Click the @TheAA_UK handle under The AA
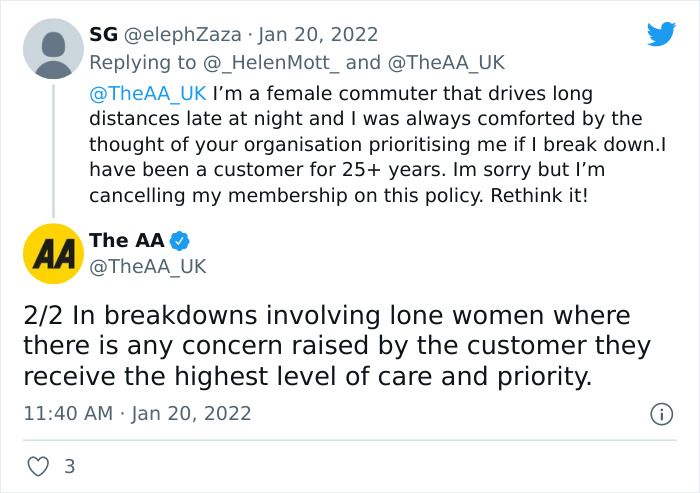The height and width of the screenshot is (493, 700). [x=148, y=266]
